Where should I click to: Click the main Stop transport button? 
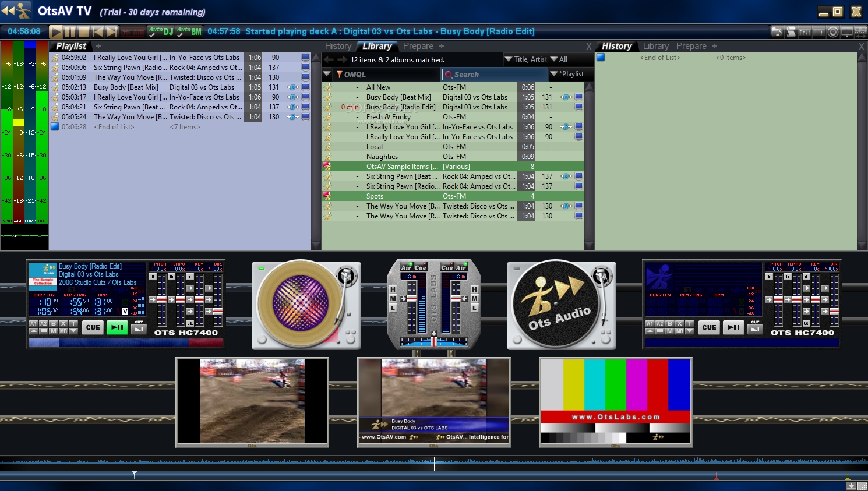point(83,31)
